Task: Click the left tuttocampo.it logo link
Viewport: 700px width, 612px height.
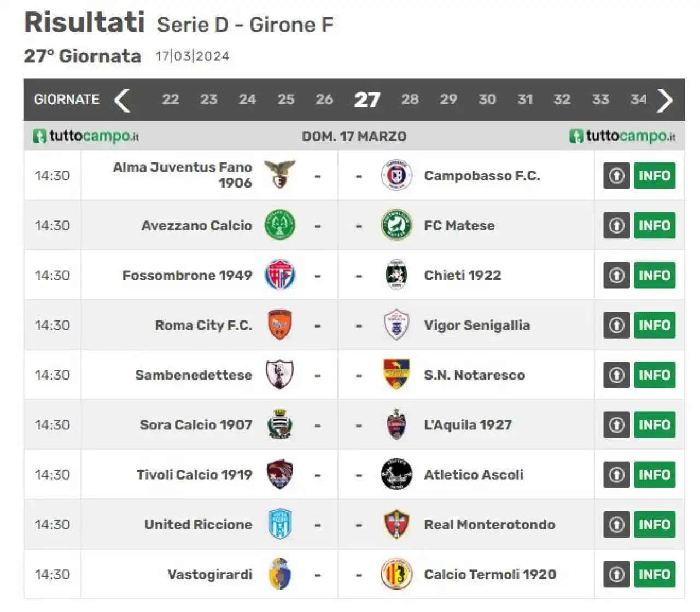Action: [x=86, y=136]
